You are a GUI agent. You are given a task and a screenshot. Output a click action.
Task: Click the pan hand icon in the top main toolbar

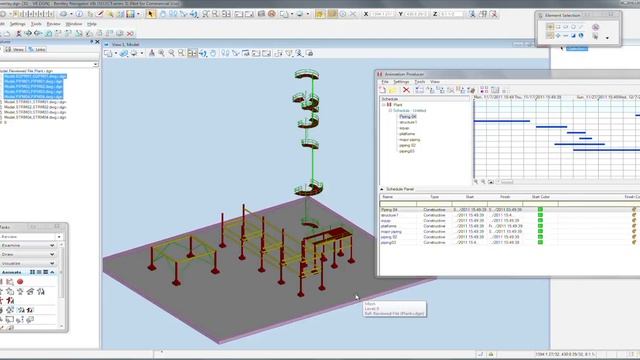pos(163,14)
